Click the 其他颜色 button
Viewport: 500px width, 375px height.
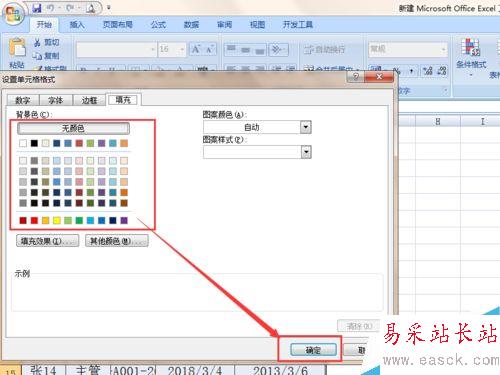[117, 241]
